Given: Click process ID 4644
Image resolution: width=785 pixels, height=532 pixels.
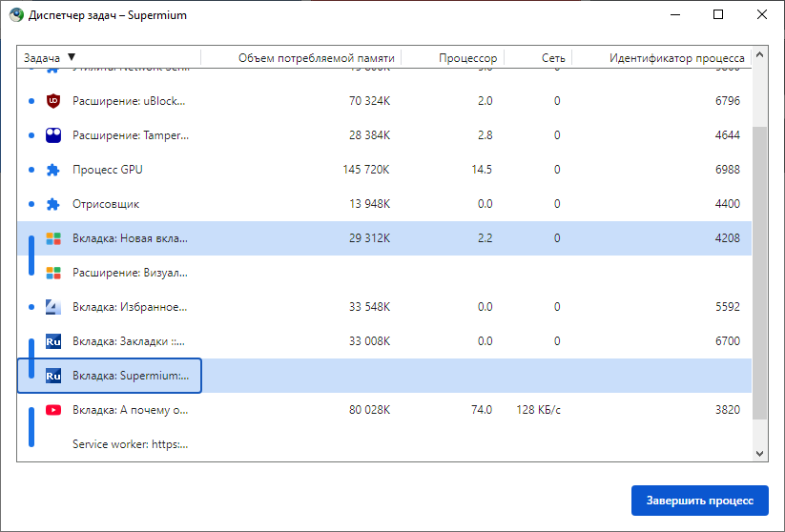Looking at the screenshot, I should click(x=728, y=135).
